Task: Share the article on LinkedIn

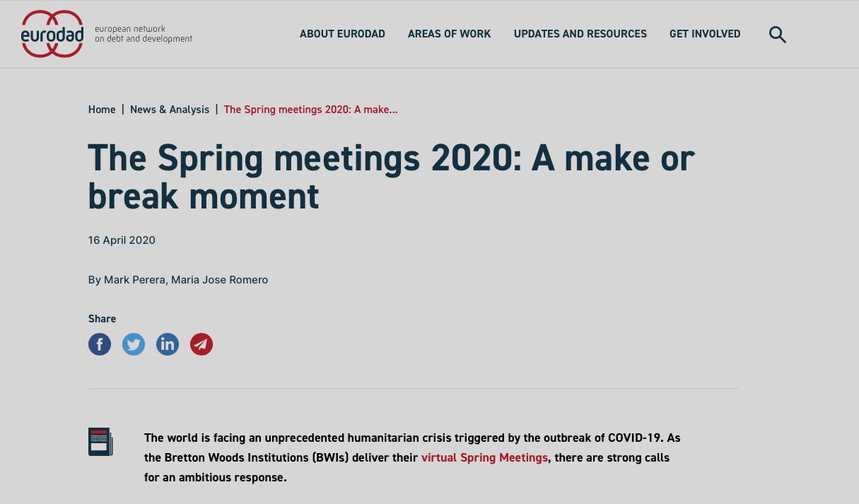Action: (x=168, y=344)
